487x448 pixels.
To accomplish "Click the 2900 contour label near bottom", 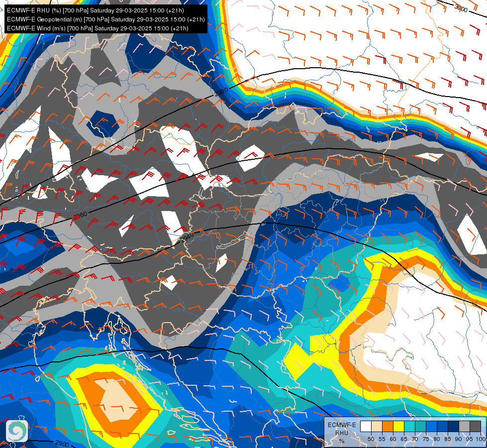I will pos(62,444).
